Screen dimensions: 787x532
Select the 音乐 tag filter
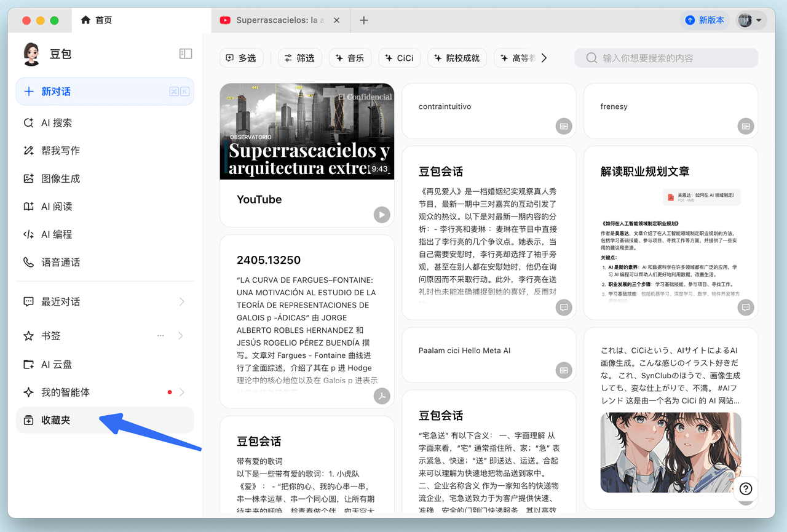[349, 58]
